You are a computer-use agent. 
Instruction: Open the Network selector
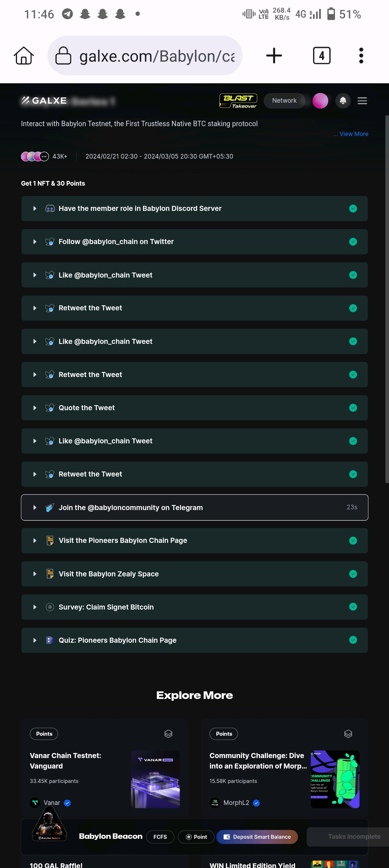point(284,101)
